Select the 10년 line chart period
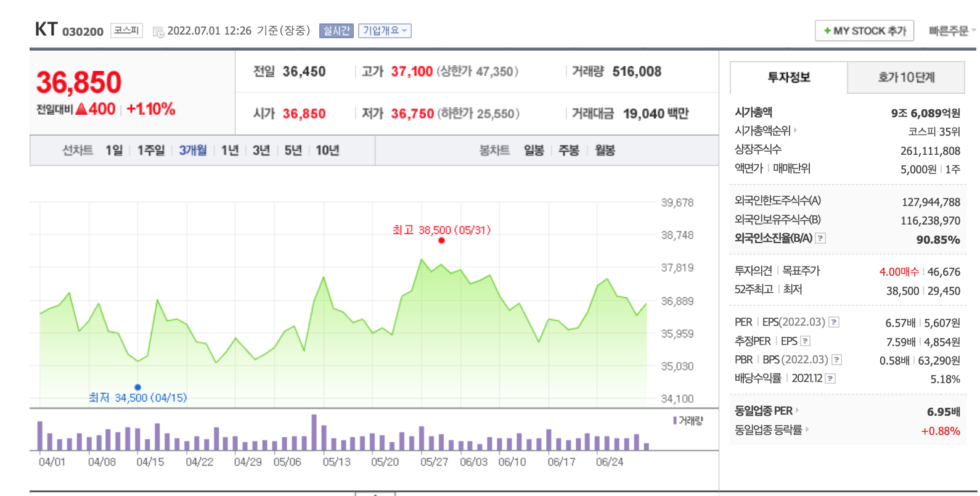Viewport: 980px width, 496px height. [x=327, y=151]
